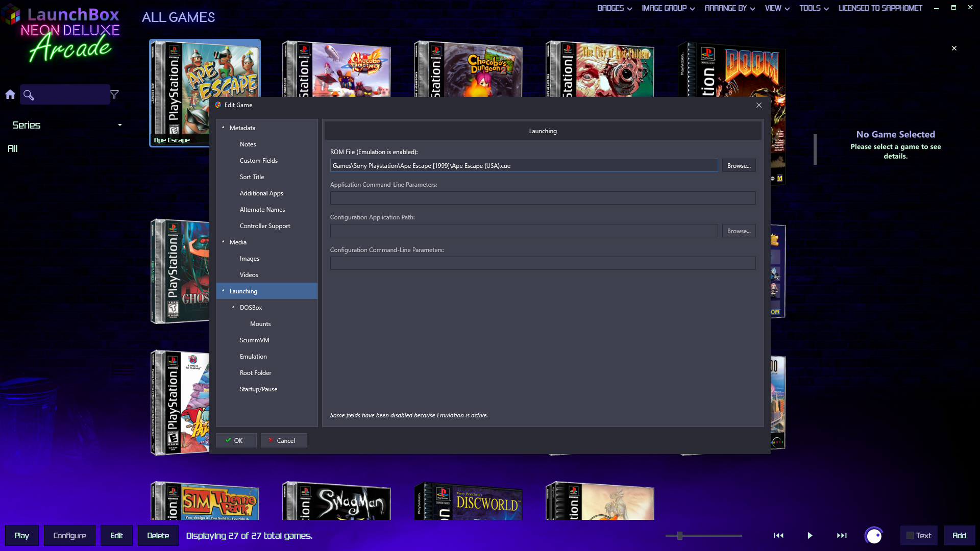The image size is (980, 551).
Task: Select the Chocobo Racing game cover
Action: pyautogui.click(x=337, y=69)
